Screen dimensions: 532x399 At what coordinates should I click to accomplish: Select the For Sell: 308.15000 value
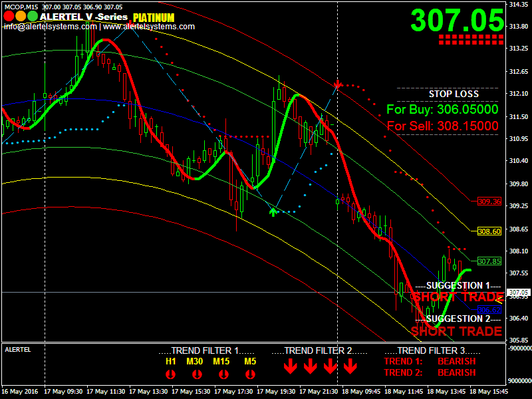coord(442,126)
